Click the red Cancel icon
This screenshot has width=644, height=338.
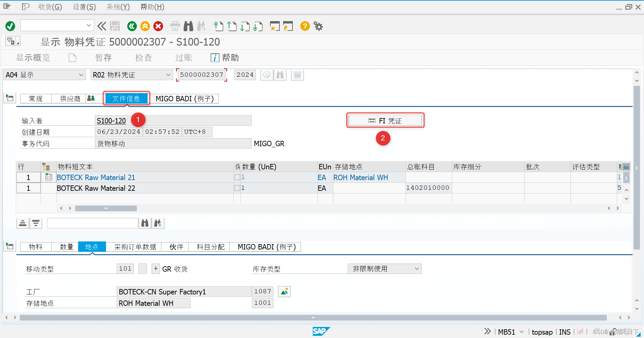point(158,26)
